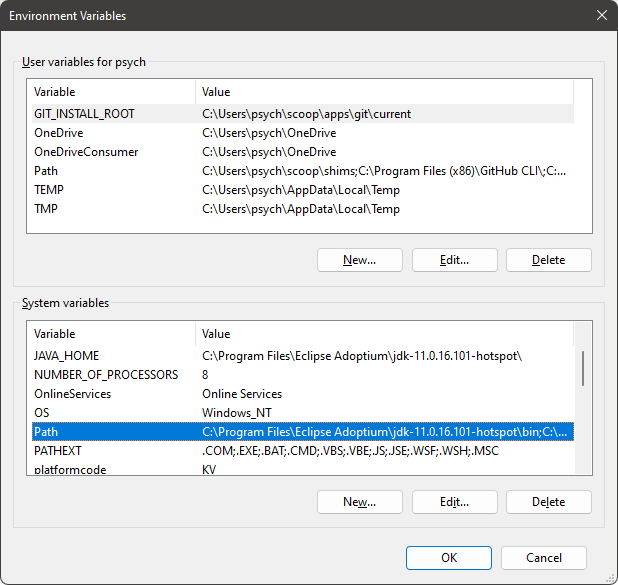This screenshot has width=618, height=585.
Task: Select the system Path variable row
Action: (x=303, y=432)
